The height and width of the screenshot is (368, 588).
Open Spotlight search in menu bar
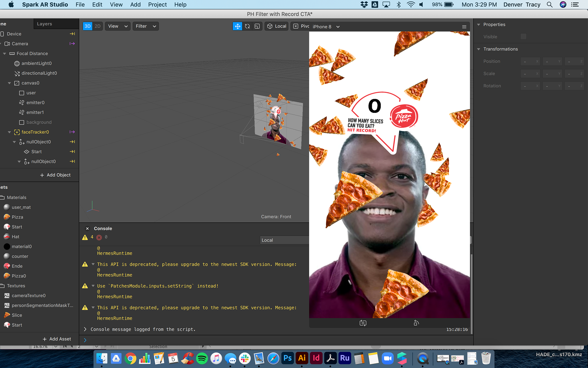point(550,5)
